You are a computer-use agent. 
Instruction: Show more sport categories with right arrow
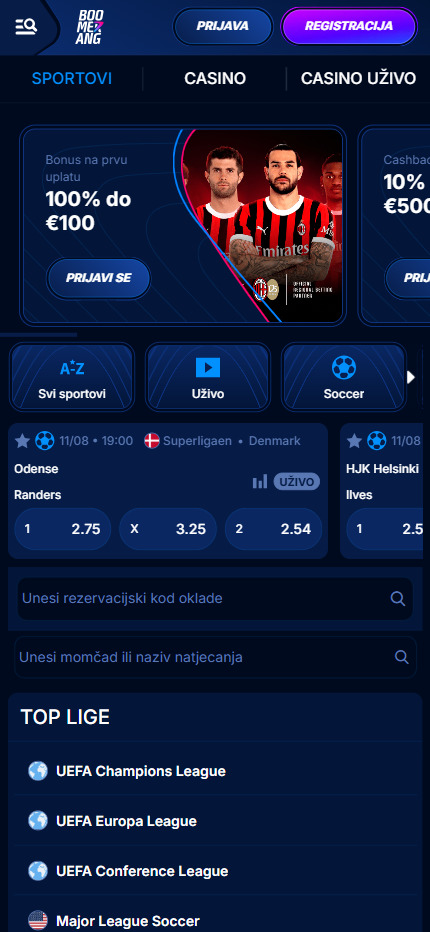pos(410,377)
